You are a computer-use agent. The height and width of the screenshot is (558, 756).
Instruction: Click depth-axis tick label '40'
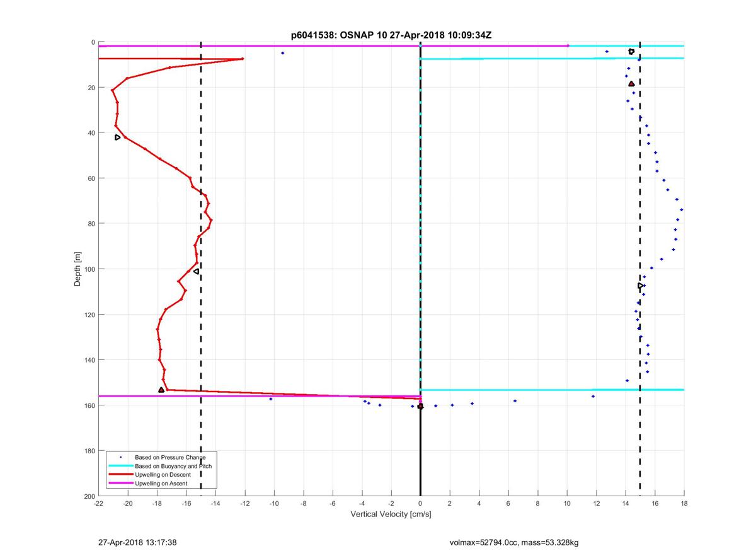91,133
